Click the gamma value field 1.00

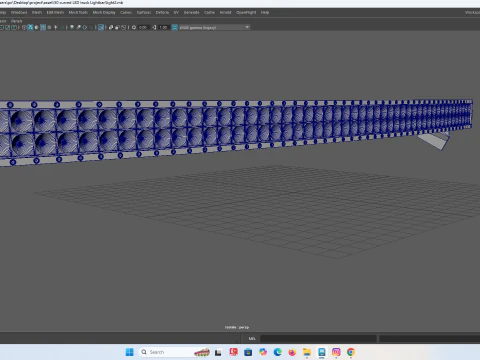163,27
